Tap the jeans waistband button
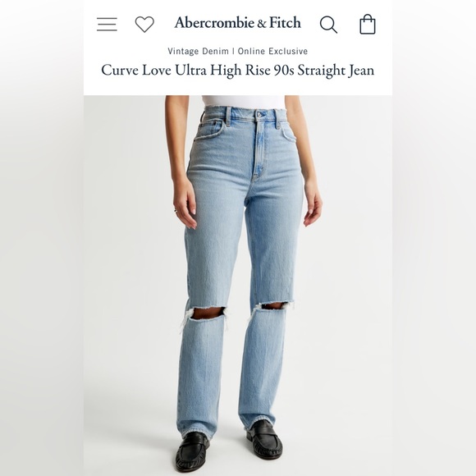The image size is (476, 476). (x=260, y=114)
